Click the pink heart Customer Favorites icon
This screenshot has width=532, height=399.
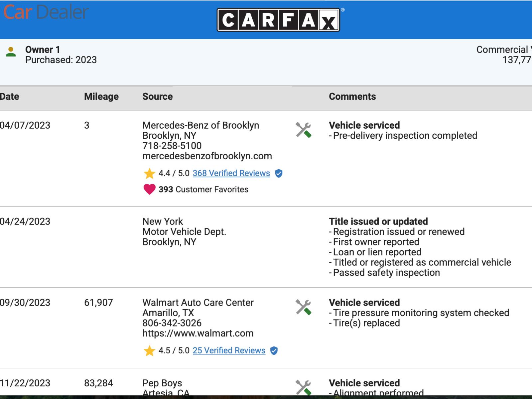coord(149,189)
